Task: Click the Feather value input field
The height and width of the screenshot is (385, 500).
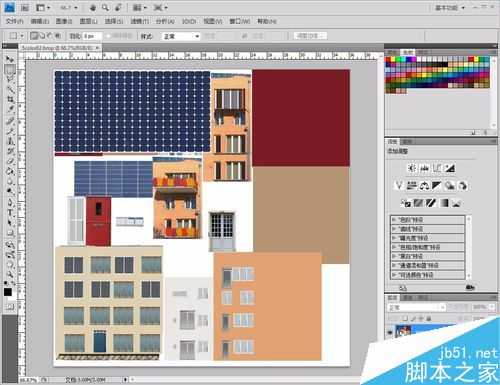Action: pos(91,36)
